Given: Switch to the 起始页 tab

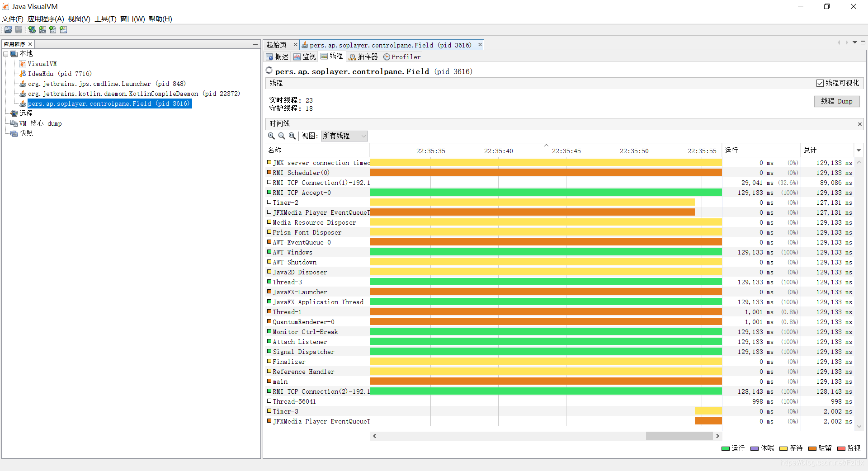Looking at the screenshot, I should tap(277, 45).
